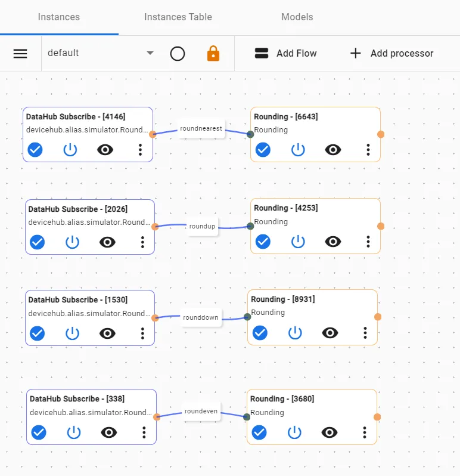Toggle power on Rounding [4253]
The width and height of the screenshot is (460, 476).
click(x=298, y=242)
